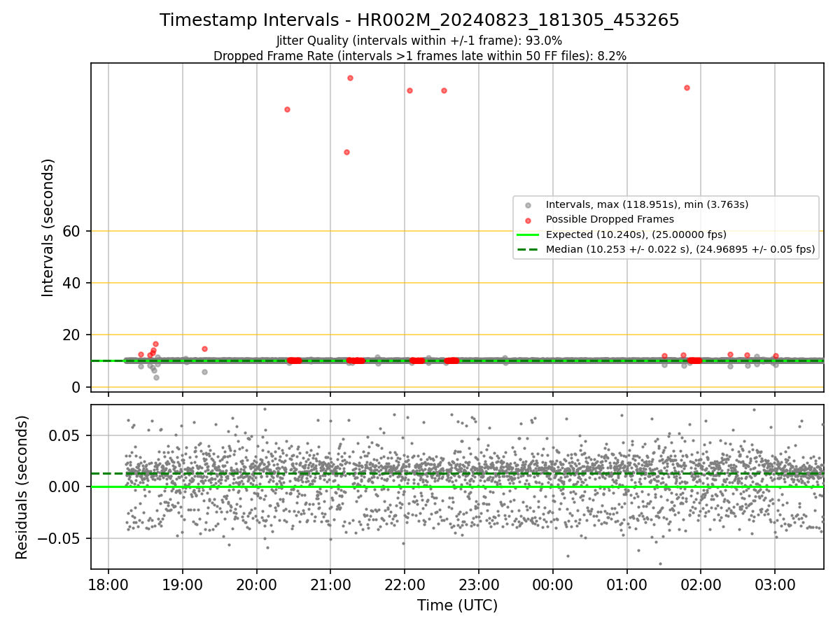Select the 'Dropped Frame Rate' 8.2% subtitle line
The height and width of the screenshot is (630, 840).
point(419,56)
